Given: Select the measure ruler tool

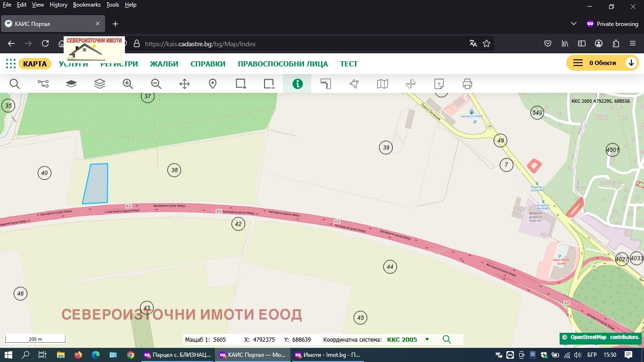Looking at the screenshot, I should click(x=326, y=84).
